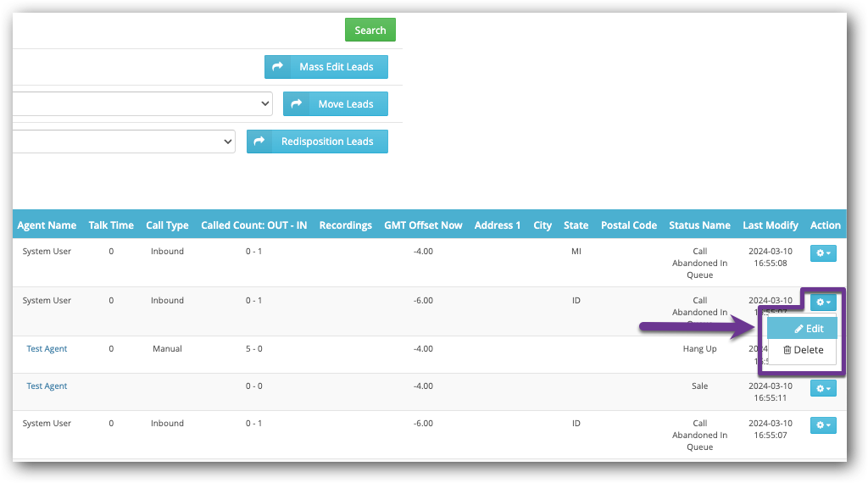Click the 0 - 0 called count cell
Image resolution: width=868 pixels, height=483 pixels.
[254, 386]
